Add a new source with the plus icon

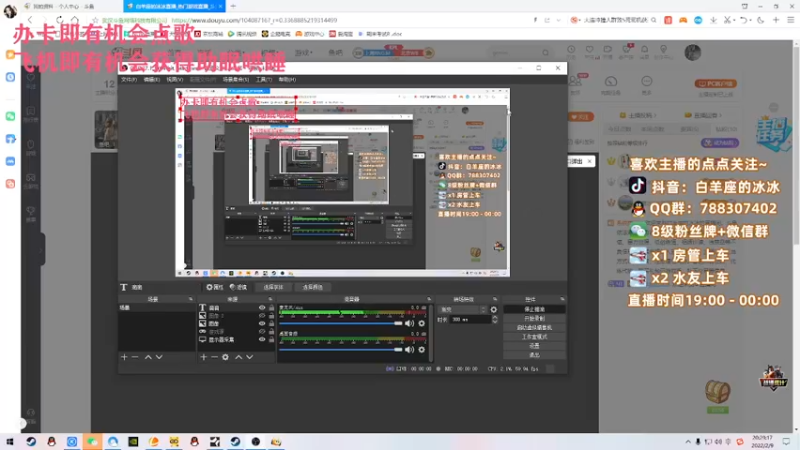(204, 357)
